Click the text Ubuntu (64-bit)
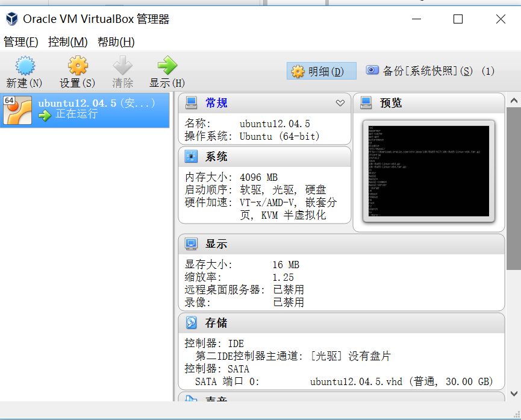521x420 pixels. 279,136
